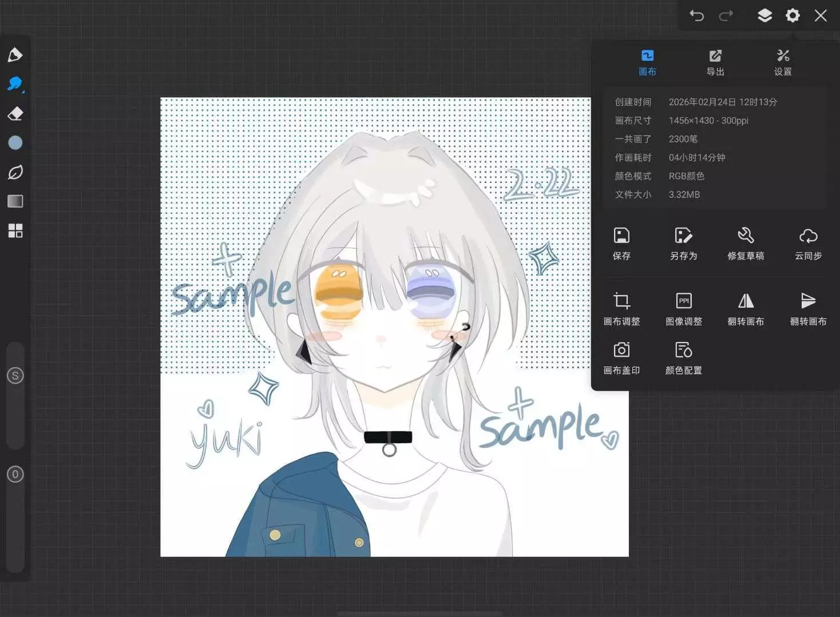Undo the last stroke

[696, 15]
